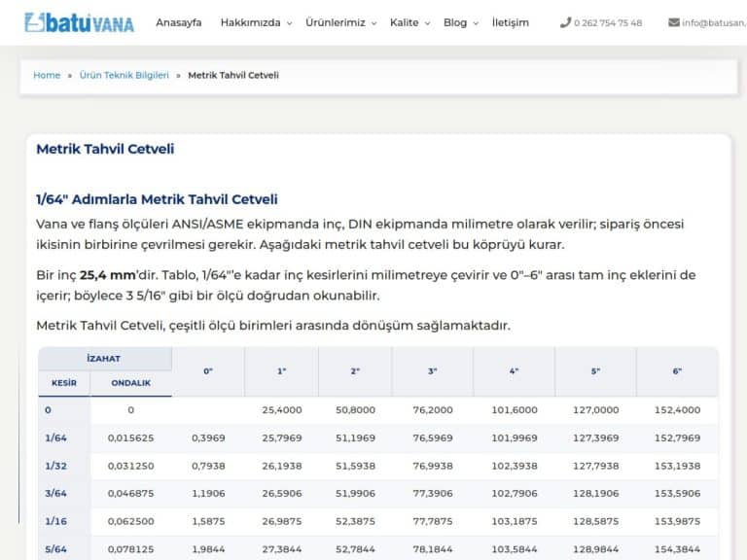This screenshot has height=560, width=747.
Task: Expand the Kalite dropdown chevron
Action: (427, 23)
